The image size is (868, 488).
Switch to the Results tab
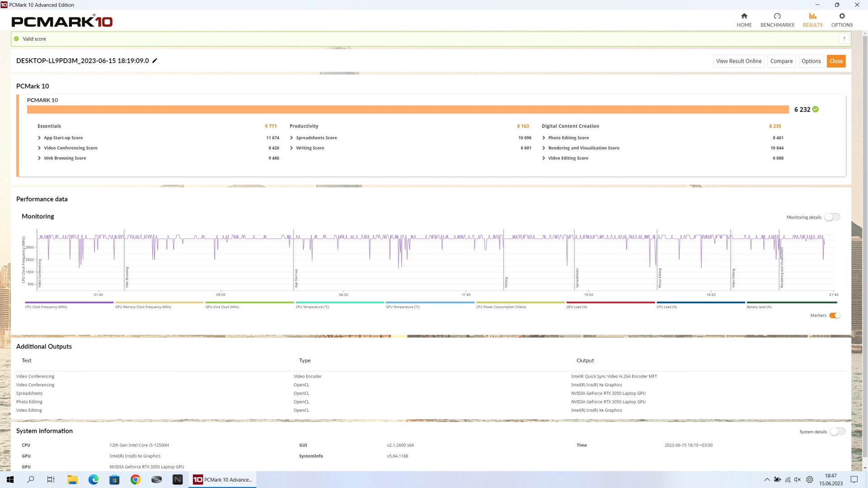coord(812,20)
